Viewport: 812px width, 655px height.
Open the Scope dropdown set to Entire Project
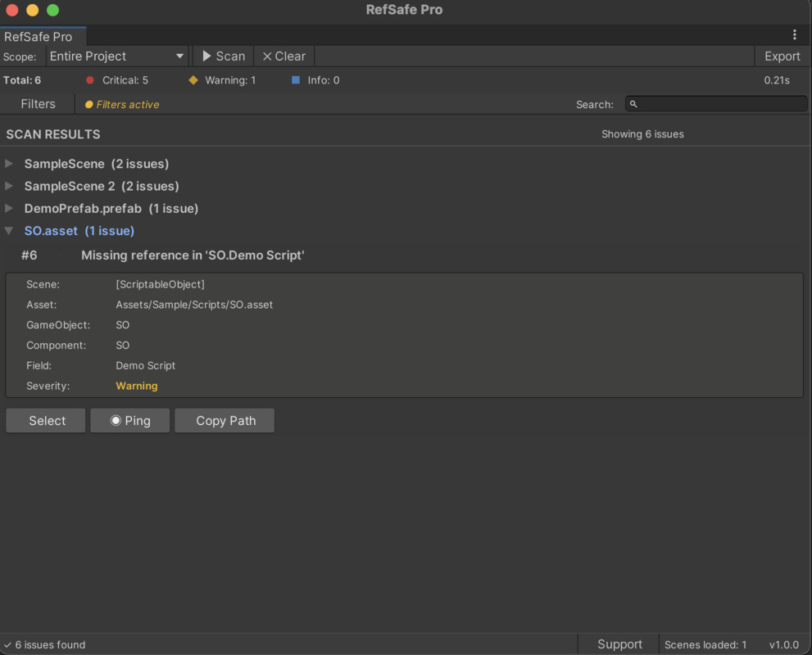[117, 56]
